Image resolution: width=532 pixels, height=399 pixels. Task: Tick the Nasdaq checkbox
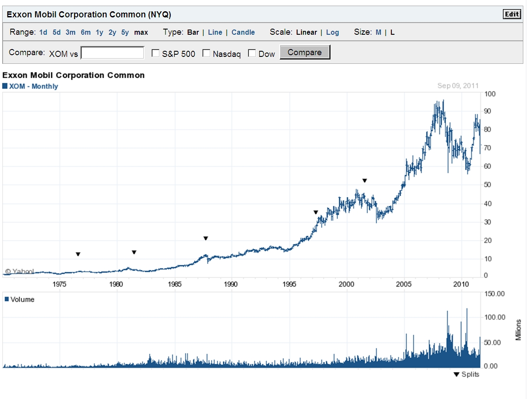[x=206, y=53]
